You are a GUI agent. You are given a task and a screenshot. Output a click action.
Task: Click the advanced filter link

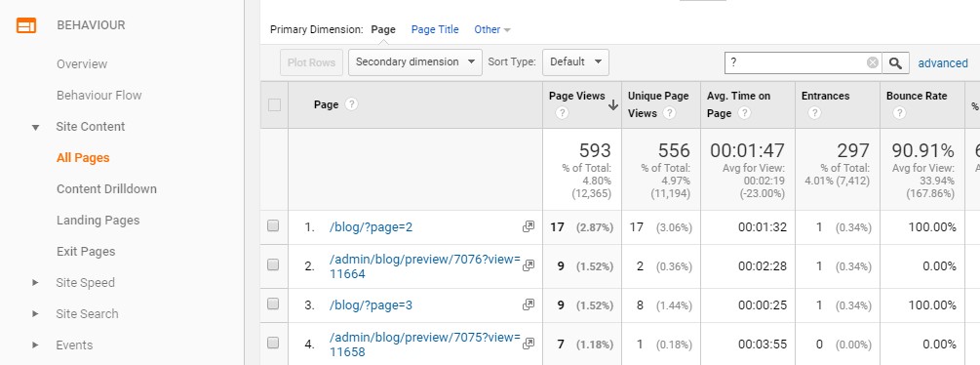coord(943,63)
